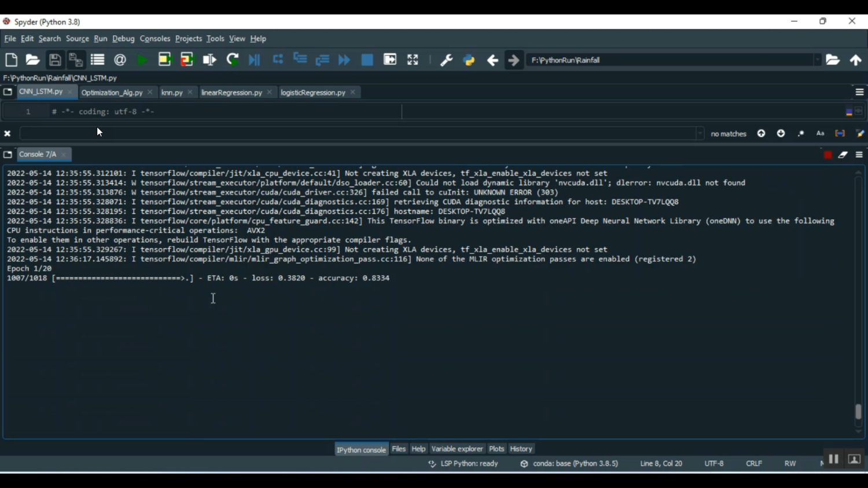
Task: Open the Consoles menu
Action: click(155, 39)
